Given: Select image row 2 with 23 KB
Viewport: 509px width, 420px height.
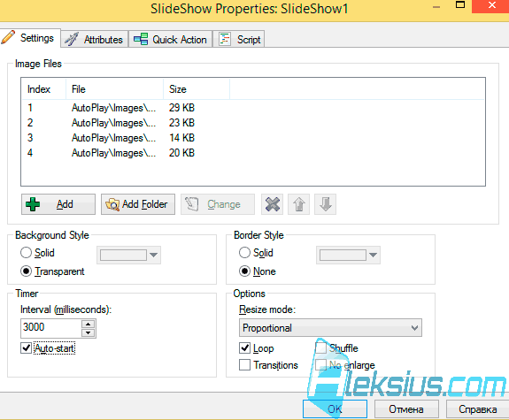Looking at the screenshot, I should pyautogui.click(x=253, y=123).
